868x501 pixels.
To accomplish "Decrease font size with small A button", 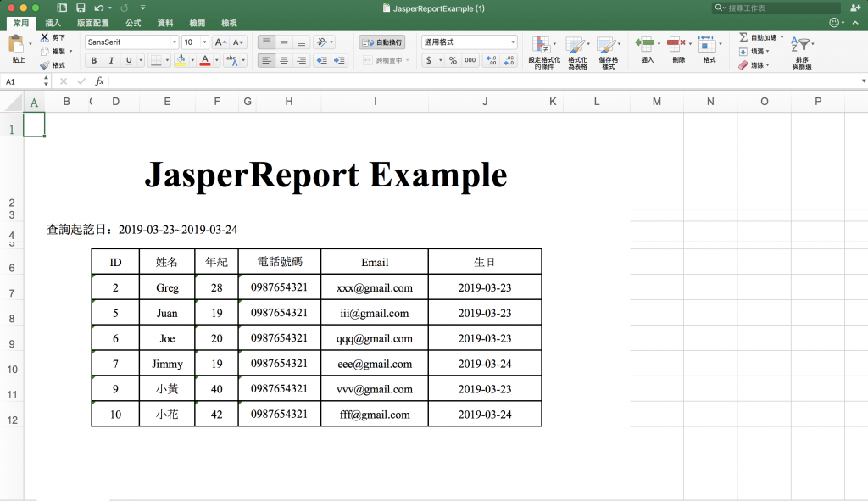I will coord(238,42).
